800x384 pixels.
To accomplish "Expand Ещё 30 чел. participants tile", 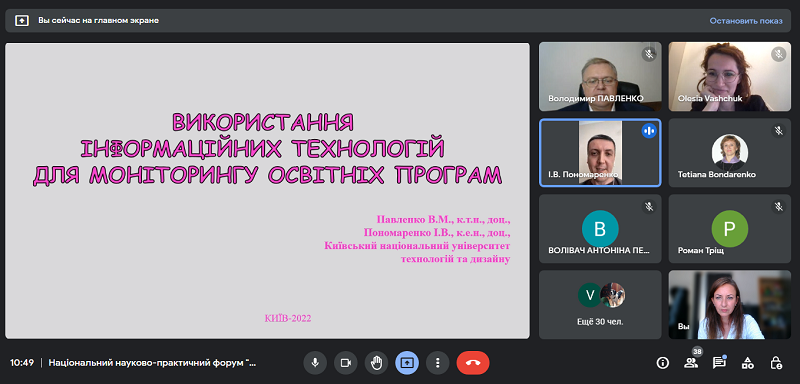I will pyautogui.click(x=600, y=304).
